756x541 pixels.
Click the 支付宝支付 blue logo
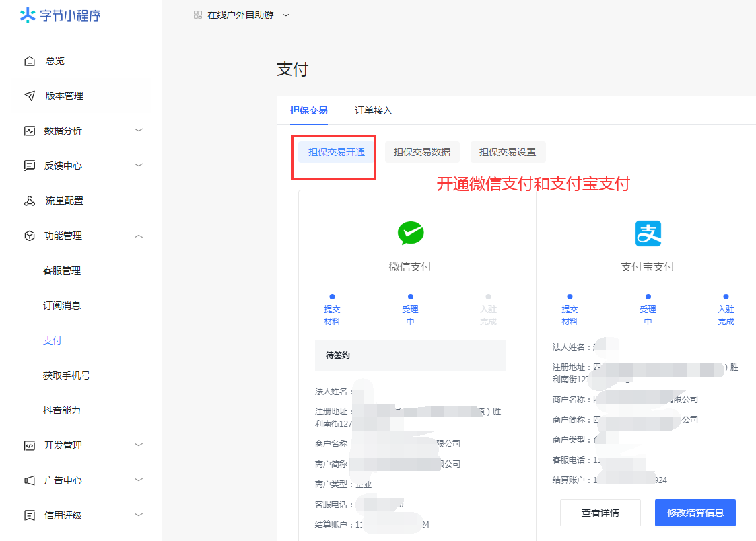point(648,233)
